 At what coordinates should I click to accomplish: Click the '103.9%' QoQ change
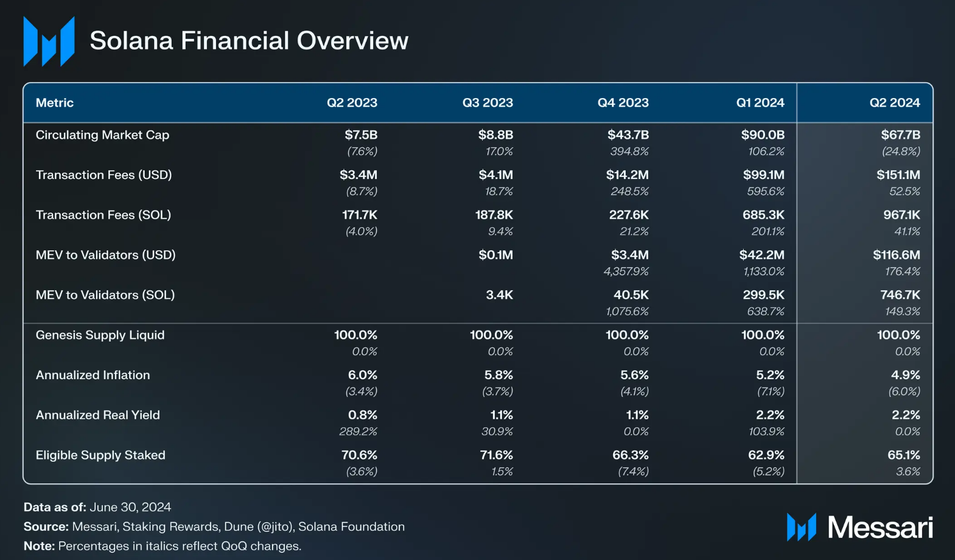coord(766,432)
